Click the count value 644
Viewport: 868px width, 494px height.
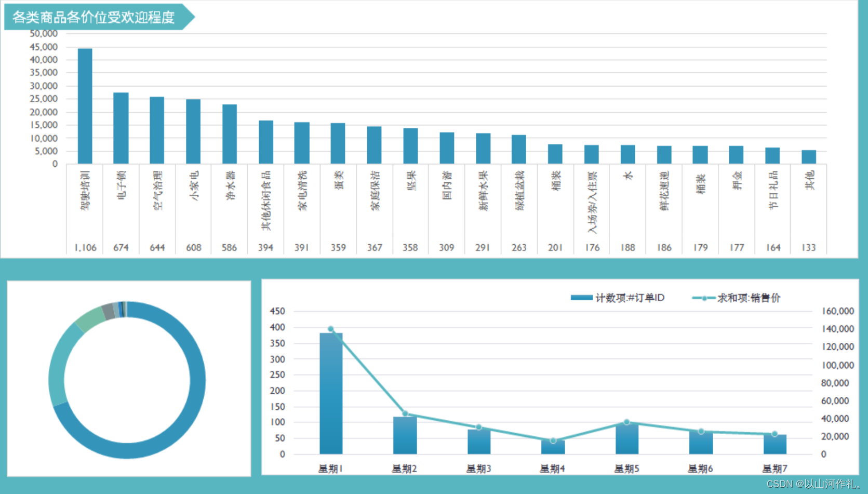[157, 248]
